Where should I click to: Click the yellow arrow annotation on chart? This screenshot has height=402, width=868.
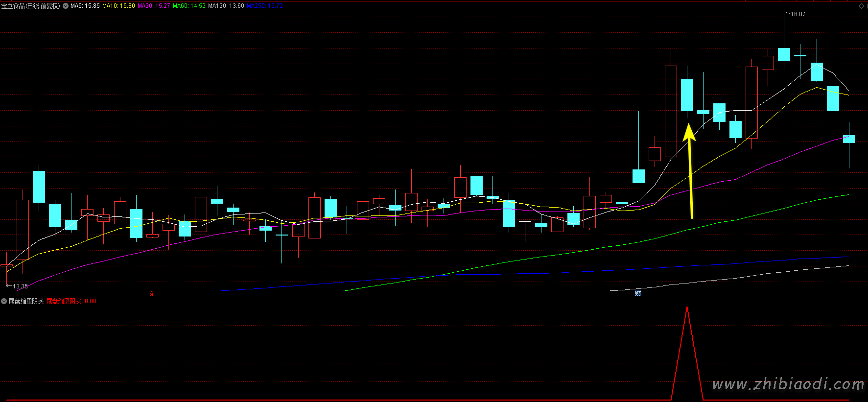tap(690, 171)
